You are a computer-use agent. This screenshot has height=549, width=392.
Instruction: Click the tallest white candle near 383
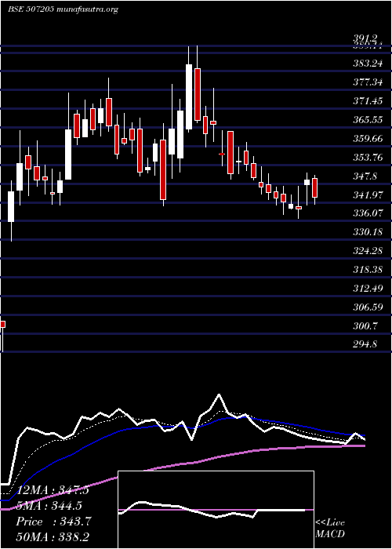(189, 97)
